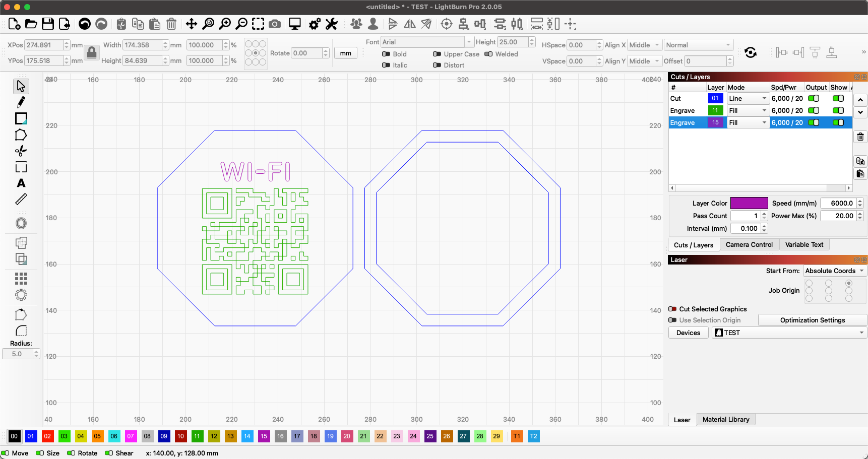Pick red color swatch 02 in palette
This screenshot has height=459, width=868.
pos(47,436)
